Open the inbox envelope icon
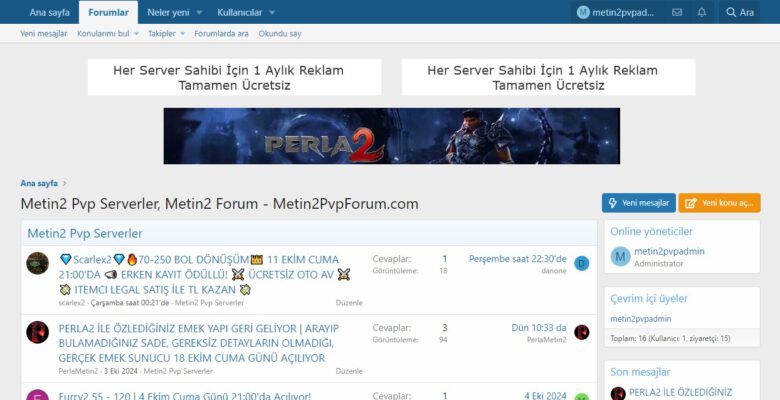The width and height of the screenshot is (780, 400). click(x=677, y=12)
